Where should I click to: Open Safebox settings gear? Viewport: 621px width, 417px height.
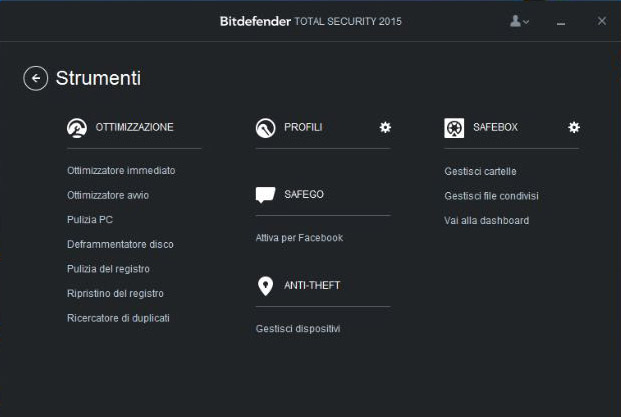pyautogui.click(x=574, y=127)
